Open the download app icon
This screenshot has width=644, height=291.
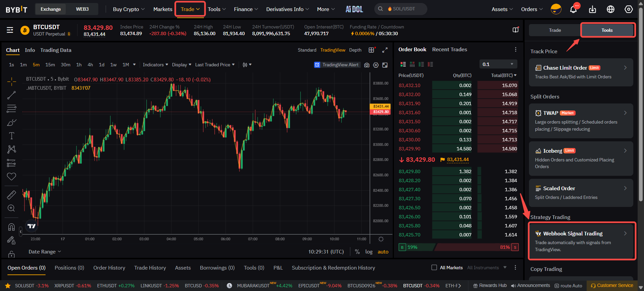pyautogui.click(x=592, y=9)
